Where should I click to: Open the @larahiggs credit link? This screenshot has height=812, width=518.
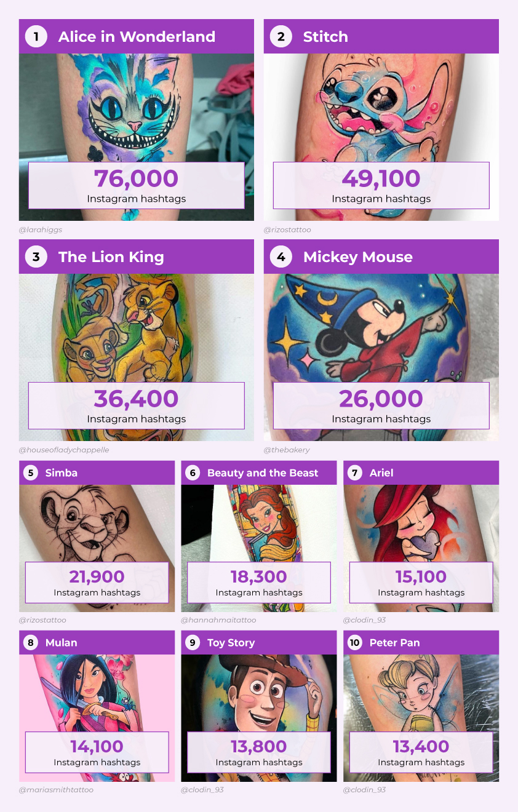tap(41, 229)
